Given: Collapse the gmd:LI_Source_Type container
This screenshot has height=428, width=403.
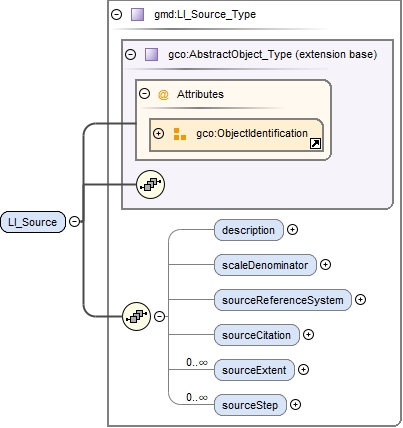Looking at the screenshot, I should pyautogui.click(x=116, y=15).
